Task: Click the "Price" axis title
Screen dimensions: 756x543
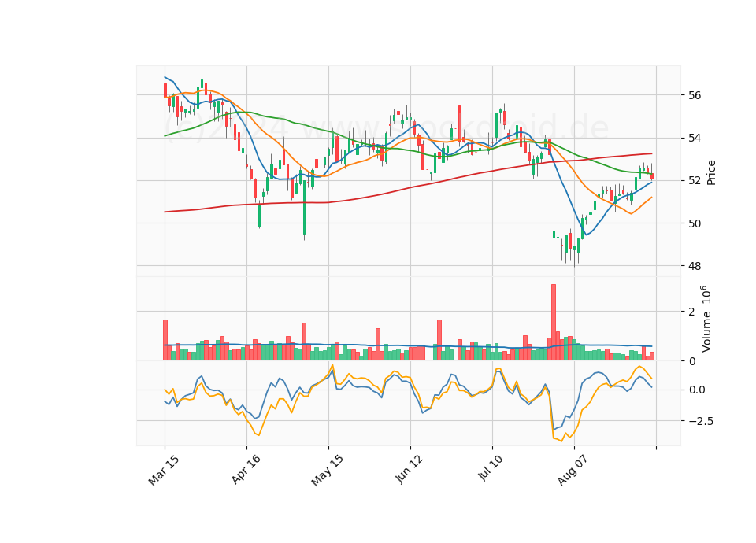Action: [x=711, y=172]
